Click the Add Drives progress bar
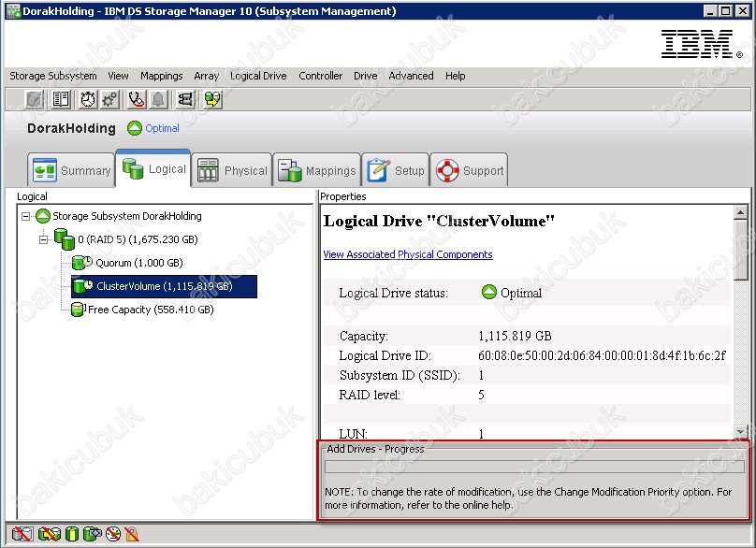Viewport: 756px width, 548px height. point(534,467)
